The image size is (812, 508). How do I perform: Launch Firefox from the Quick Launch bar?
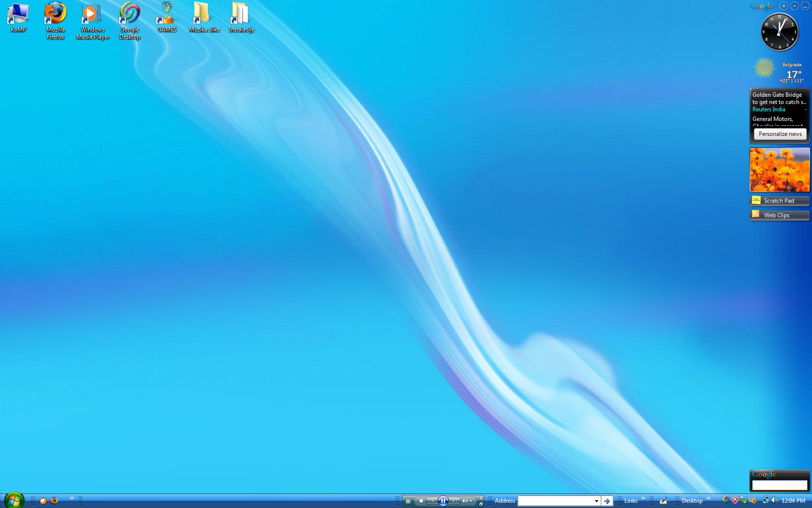click(54, 501)
